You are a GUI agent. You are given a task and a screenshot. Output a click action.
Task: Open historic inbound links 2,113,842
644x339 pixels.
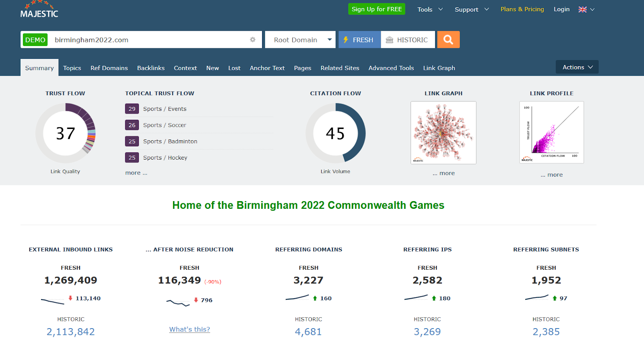[71, 332]
